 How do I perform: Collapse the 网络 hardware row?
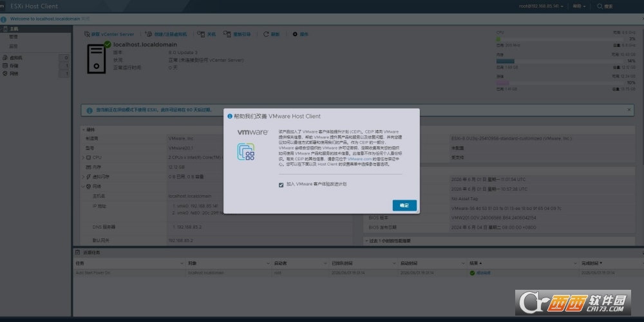83,187
